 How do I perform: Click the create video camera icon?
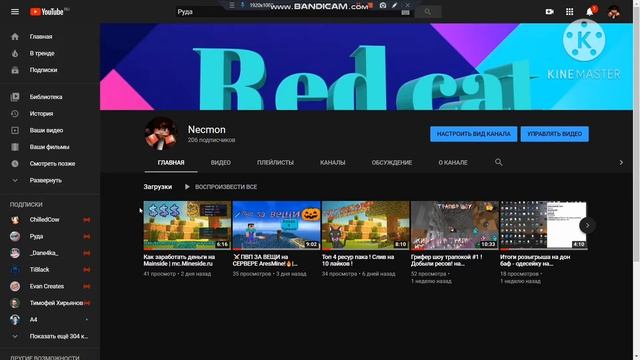tap(549, 12)
